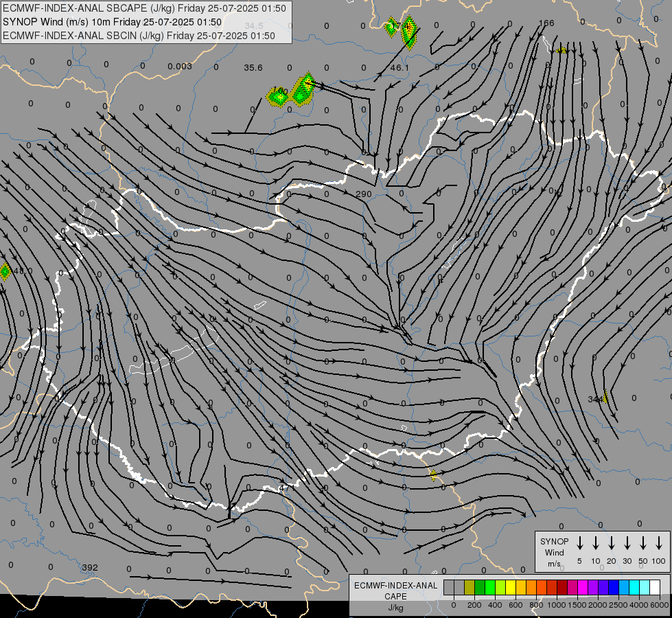Select the bright green CAPE legend swatch
The image size is (672, 618).
(490, 587)
